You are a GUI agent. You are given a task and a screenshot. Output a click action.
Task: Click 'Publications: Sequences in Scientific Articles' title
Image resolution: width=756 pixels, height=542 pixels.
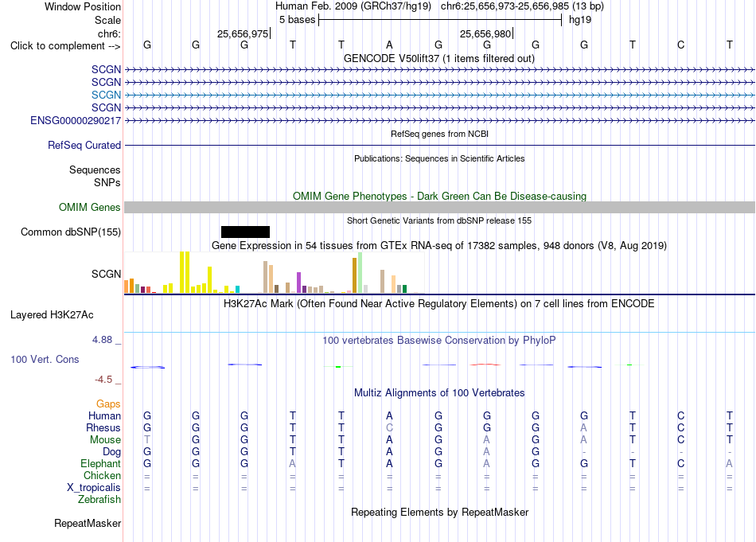439,158
